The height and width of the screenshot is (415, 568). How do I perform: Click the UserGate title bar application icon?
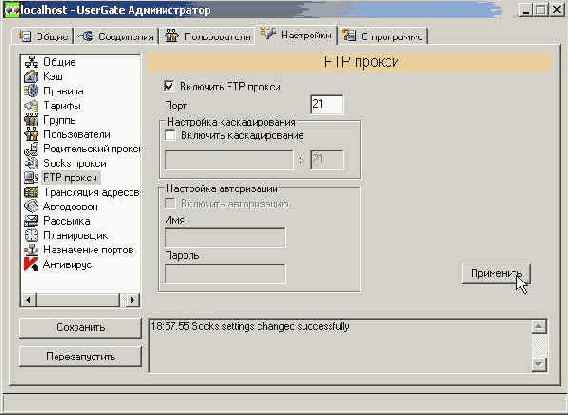[x=11, y=10]
